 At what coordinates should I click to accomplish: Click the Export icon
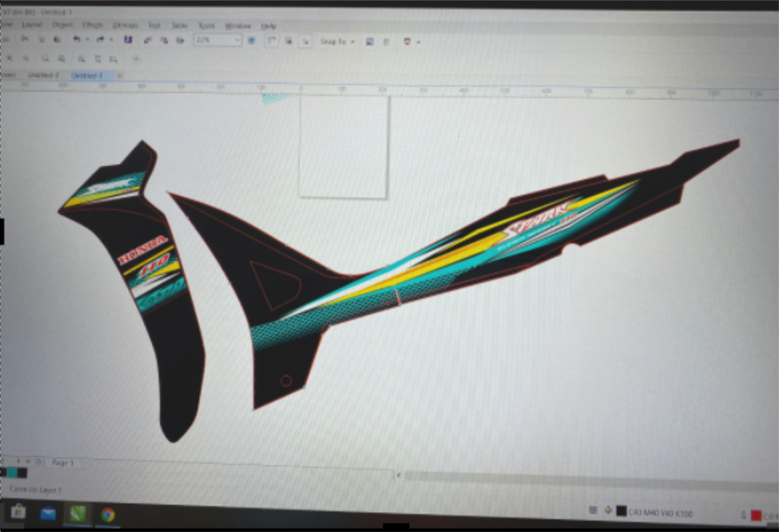[x=164, y=40]
